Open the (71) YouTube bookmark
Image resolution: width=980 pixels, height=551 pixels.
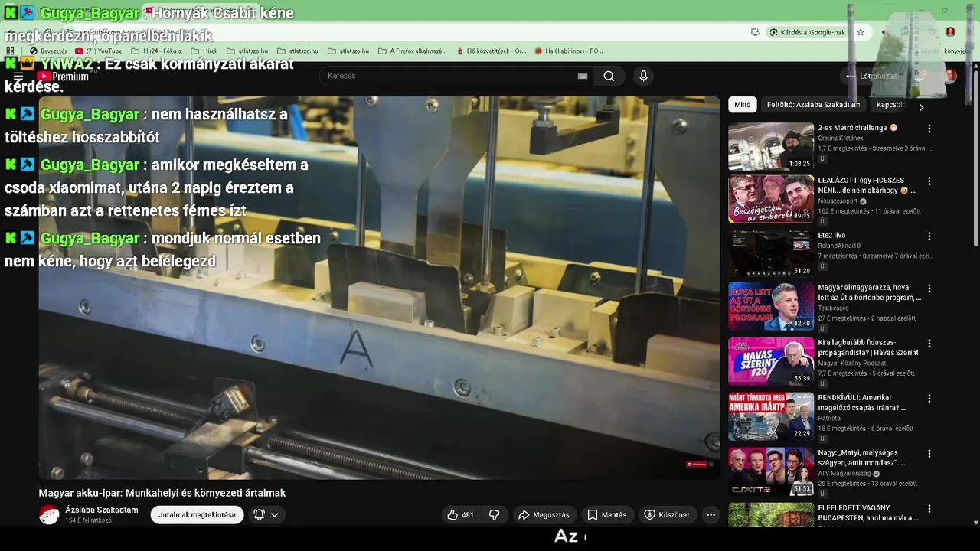point(98,51)
